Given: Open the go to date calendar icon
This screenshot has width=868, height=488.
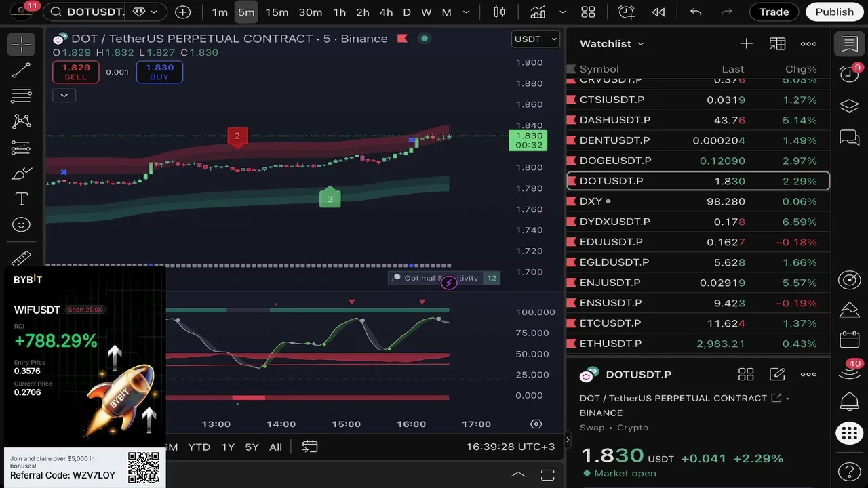Looking at the screenshot, I should 310,447.
